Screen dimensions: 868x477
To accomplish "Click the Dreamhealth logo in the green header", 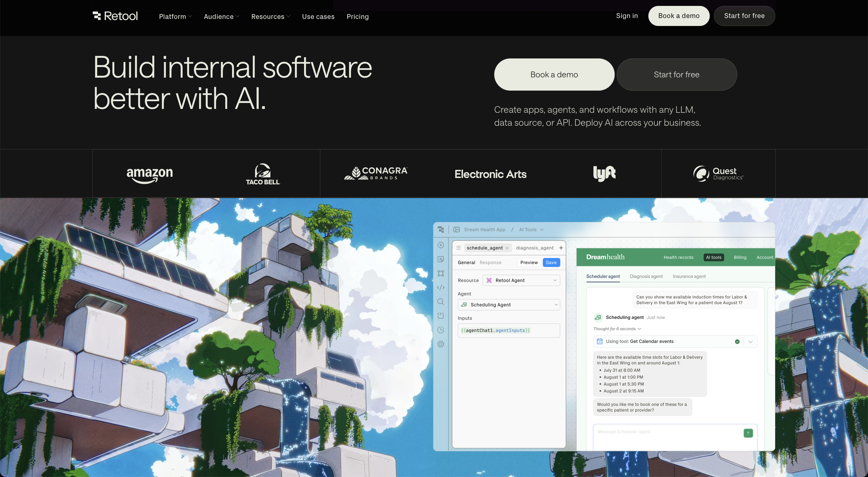I will [x=605, y=257].
